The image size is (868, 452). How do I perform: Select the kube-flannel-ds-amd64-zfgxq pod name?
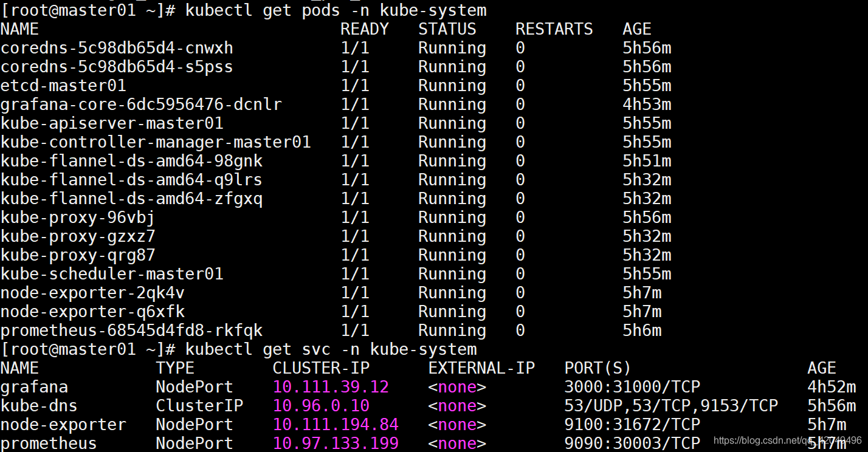pos(131,199)
